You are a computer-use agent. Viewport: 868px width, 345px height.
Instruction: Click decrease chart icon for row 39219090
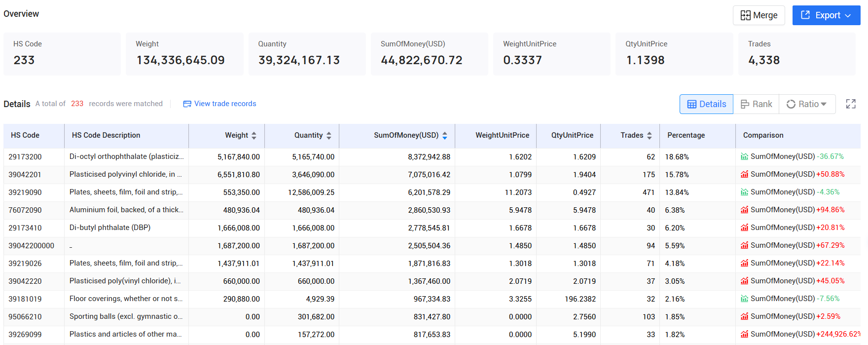click(x=745, y=192)
